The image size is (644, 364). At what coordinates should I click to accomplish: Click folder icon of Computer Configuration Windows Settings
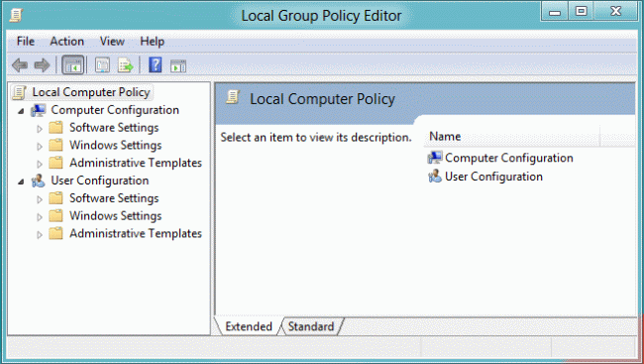point(55,145)
